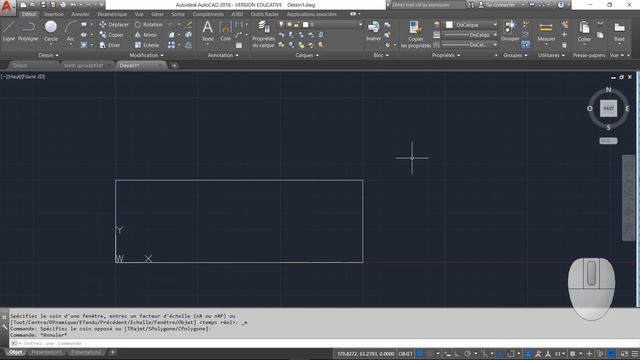
Task: Toggle snap mode in status bar
Action: [430, 353]
